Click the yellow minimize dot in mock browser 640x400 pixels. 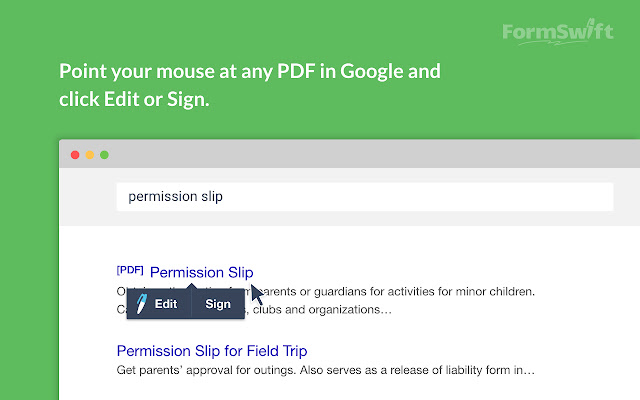89,155
